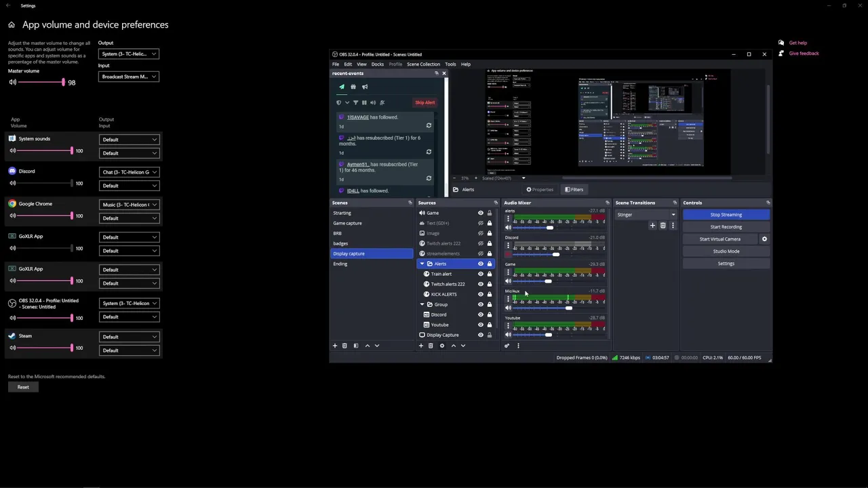868x488 pixels.
Task: Open the filter funnel in recent-events toolbar
Action: (355, 102)
